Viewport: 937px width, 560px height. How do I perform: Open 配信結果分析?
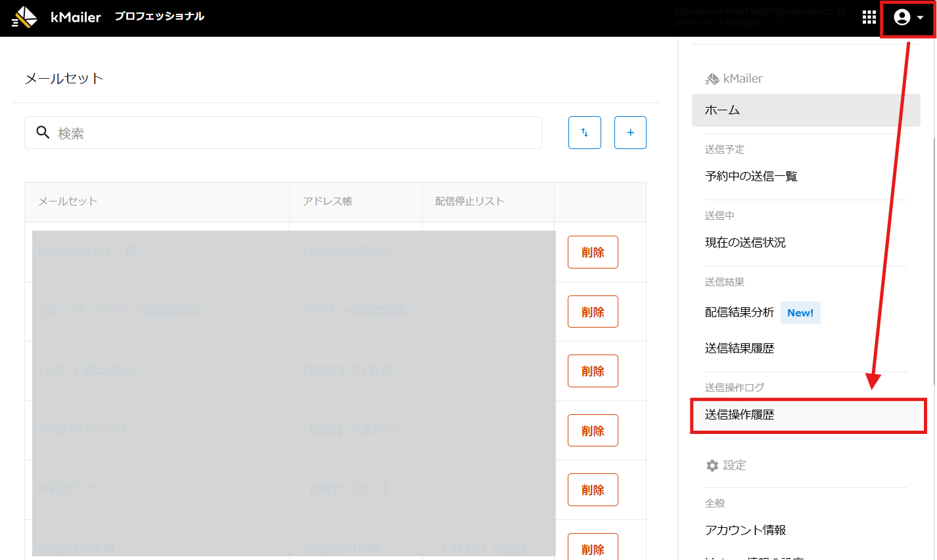(x=739, y=312)
